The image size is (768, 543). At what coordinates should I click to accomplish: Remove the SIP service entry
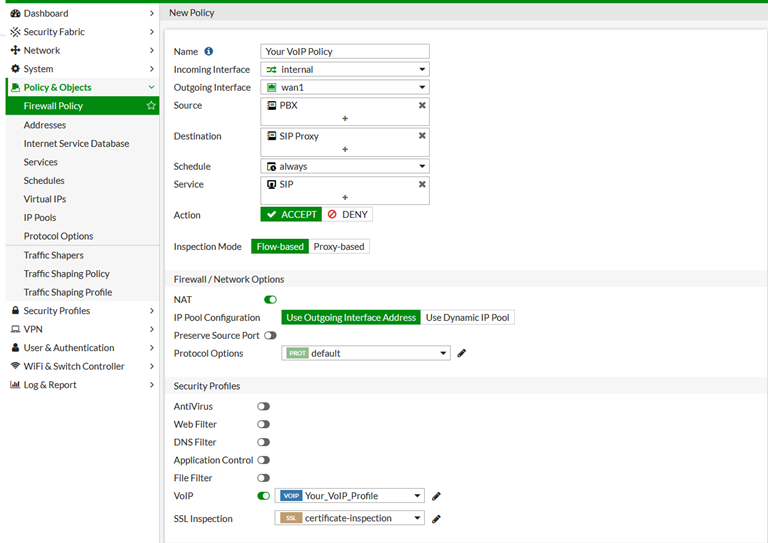(422, 184)
